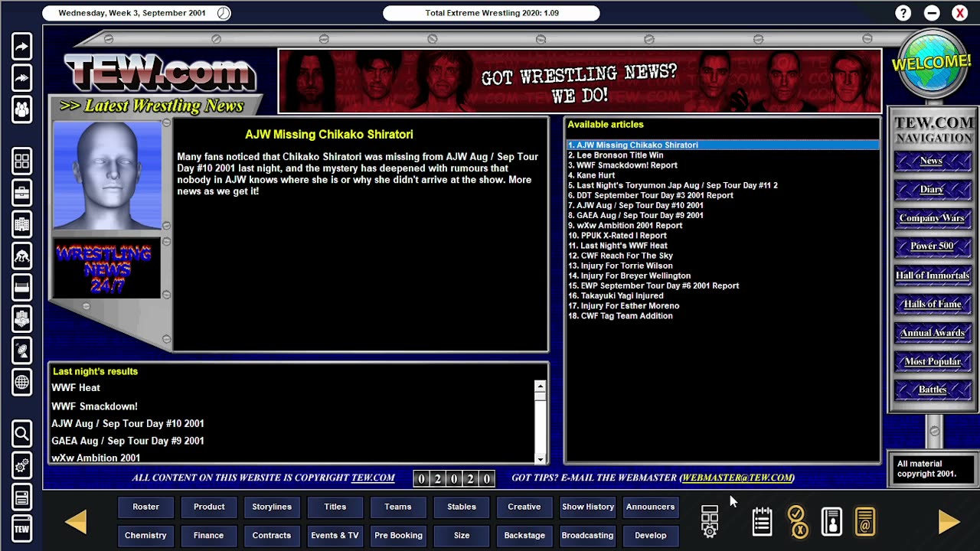Click the WELCOME globe icon
Screen dimensions: 980x551
tap(931, 64)
